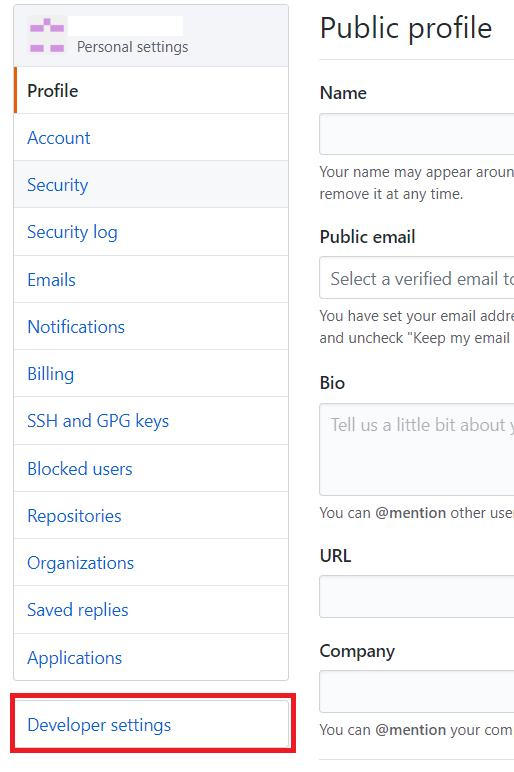
Task: Focus the URL input field
Action: coord(417,596)
